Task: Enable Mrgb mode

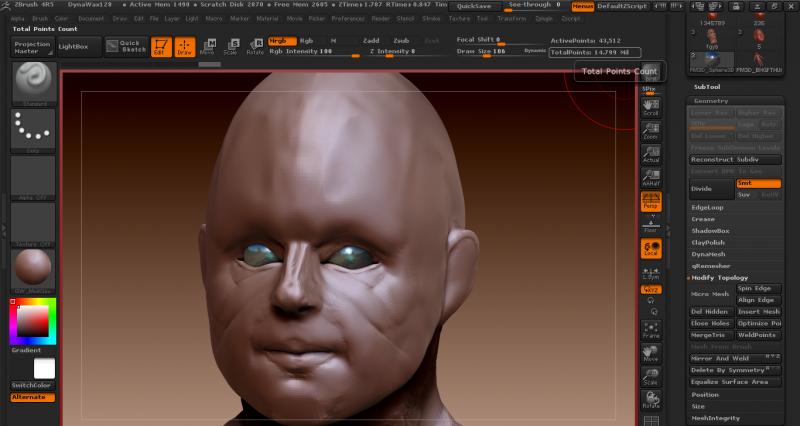Action: 282,41
